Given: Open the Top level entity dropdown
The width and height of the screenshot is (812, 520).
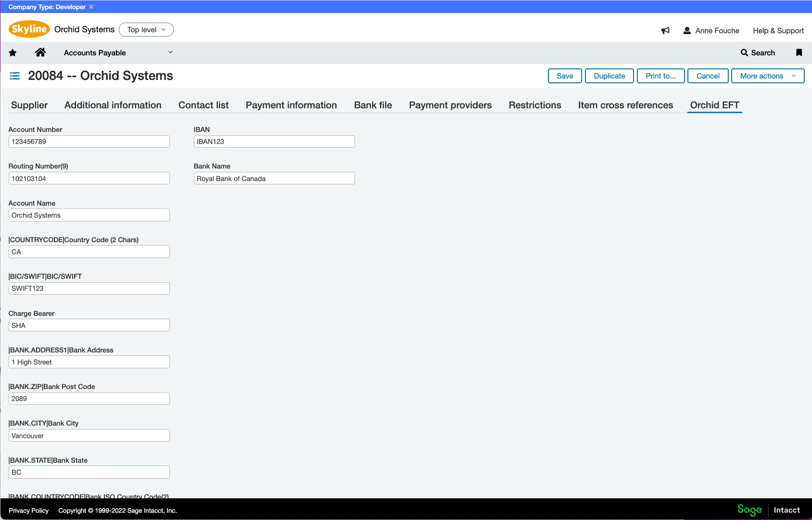Looking at the screenshot, I should 146,29.
